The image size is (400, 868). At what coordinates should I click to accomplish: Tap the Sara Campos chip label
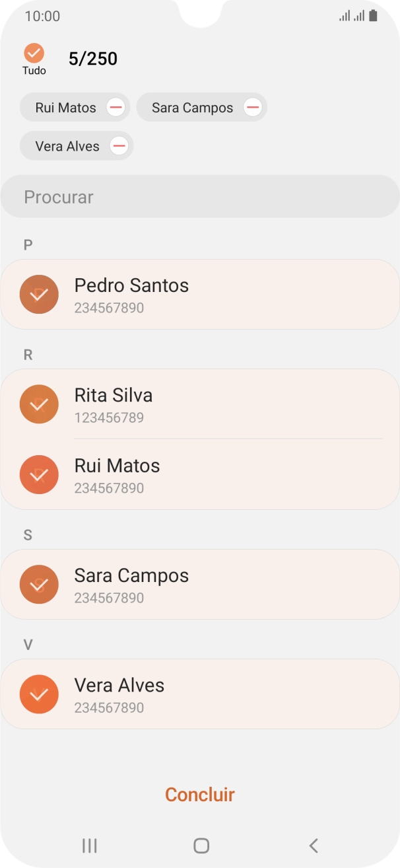click(192, 107)
